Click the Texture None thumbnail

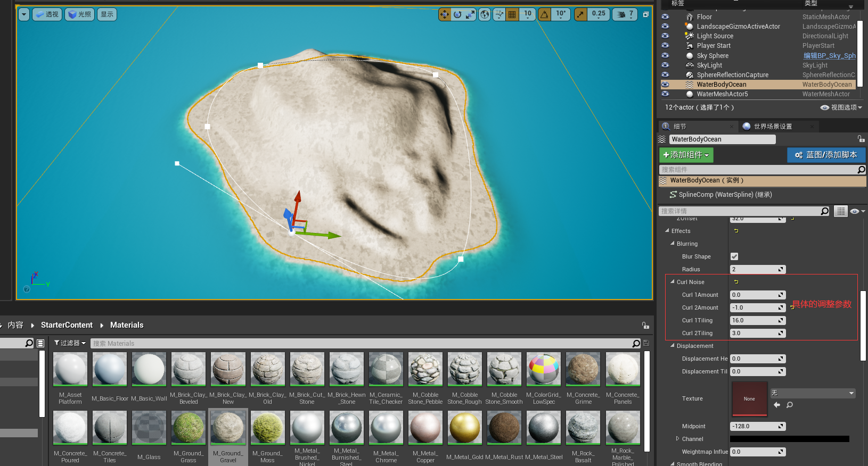point(749,398)
